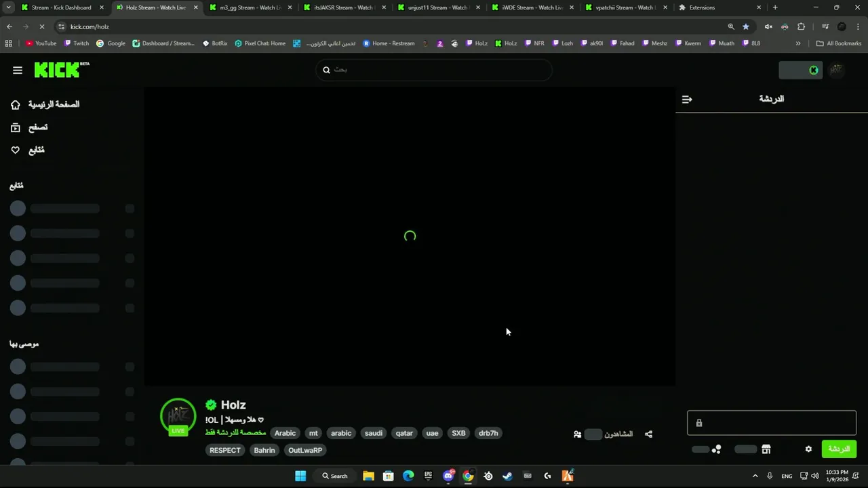
Task: Select the SXB tag
Action: (458, 433)
